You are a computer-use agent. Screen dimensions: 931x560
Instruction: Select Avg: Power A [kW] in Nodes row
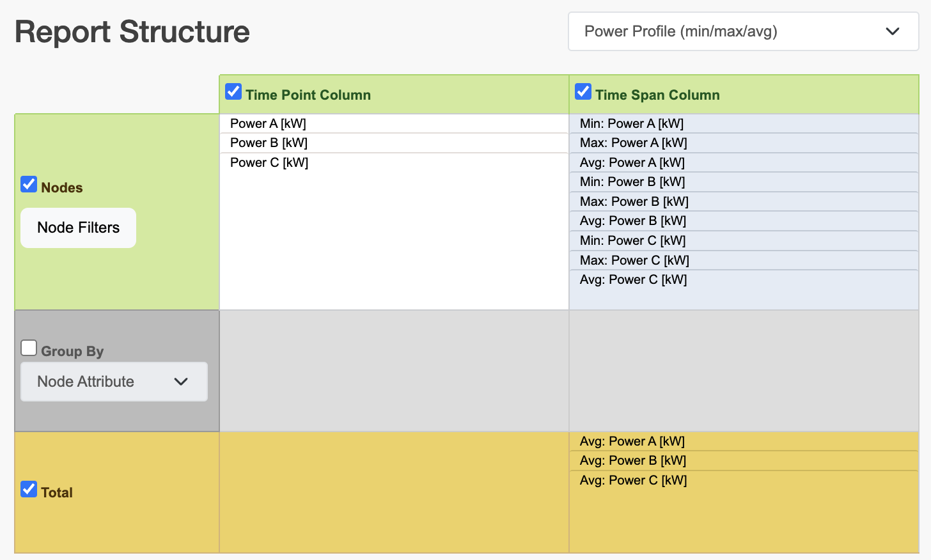click(x=632, y=162)
